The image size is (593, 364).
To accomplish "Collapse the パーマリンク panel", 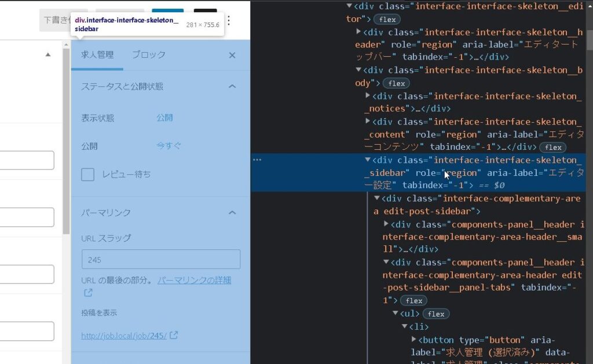I will (x=232, y=212).
